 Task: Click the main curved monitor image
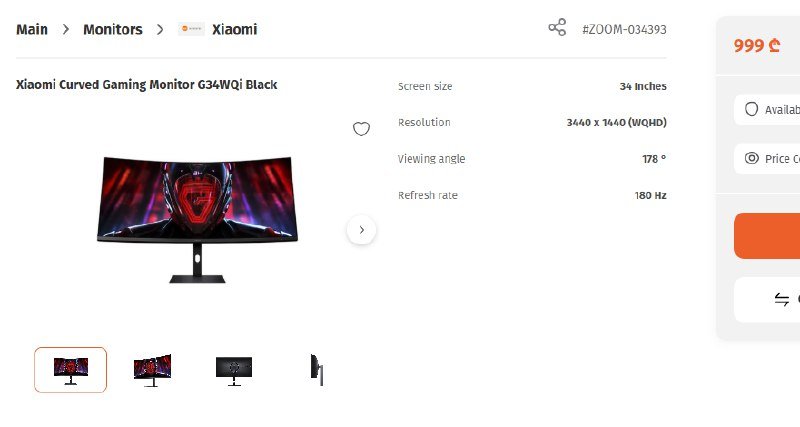(197, 219)
